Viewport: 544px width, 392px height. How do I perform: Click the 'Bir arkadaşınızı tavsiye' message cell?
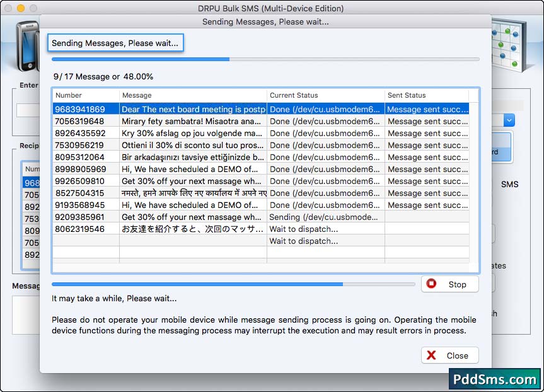pyautogui.click(x=194, y=157)
